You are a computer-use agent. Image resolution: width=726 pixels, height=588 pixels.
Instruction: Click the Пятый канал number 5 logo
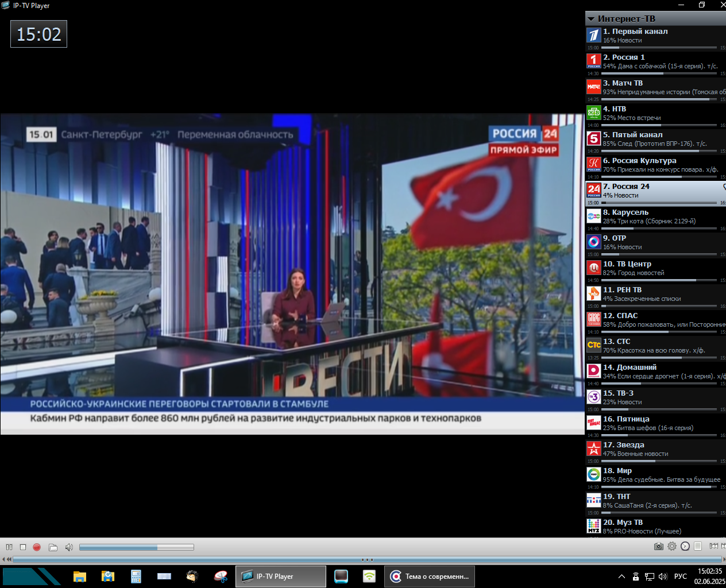pos(594,138)
